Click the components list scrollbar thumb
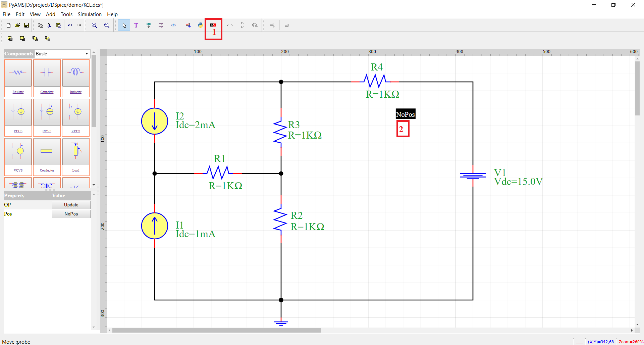This screenshot has width=644, height=345. pos(94,91)
